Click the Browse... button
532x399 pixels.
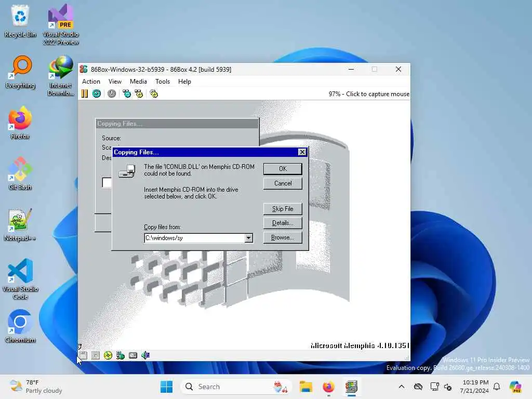click(283, 237)
